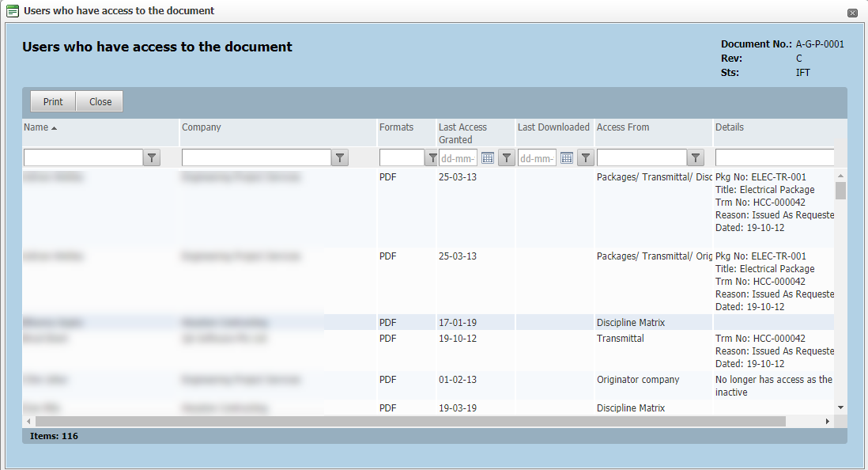Screen dimensions: 868x470
Task: Sort the list by the Company column
Action: pyautogui.click(x=200, y=127)
